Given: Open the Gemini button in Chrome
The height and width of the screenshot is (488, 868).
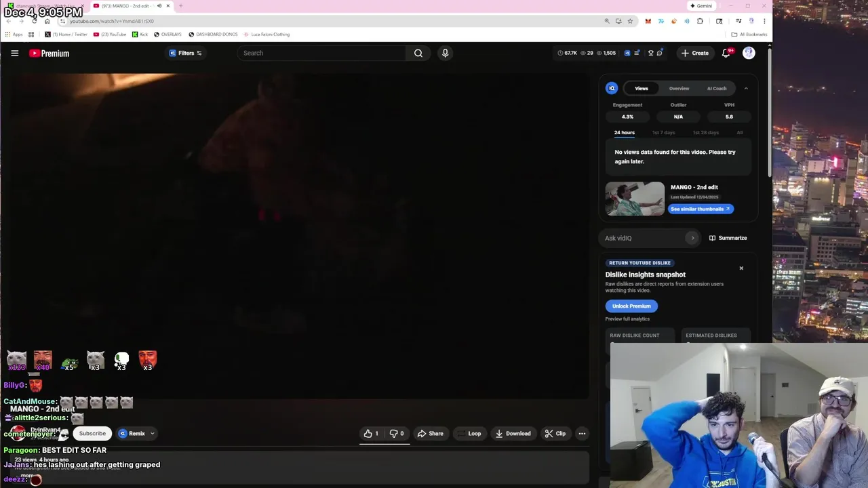Looking at the screenshot, I should (701, 6).
